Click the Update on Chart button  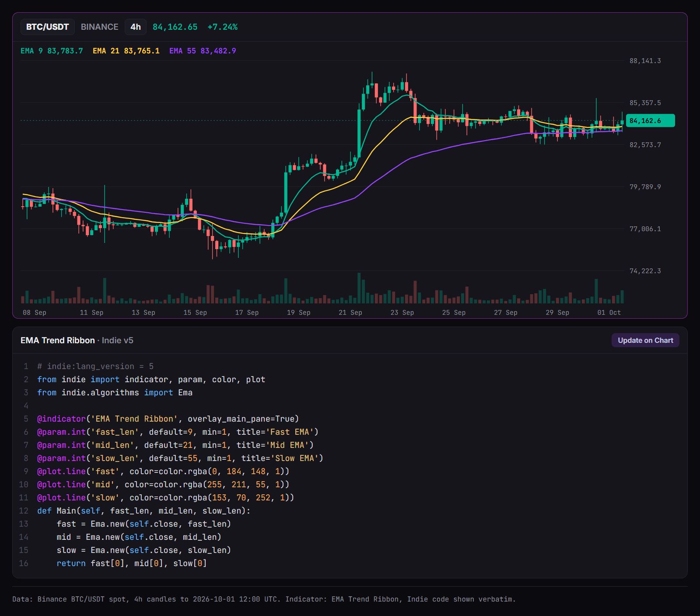tap(645, 340)
